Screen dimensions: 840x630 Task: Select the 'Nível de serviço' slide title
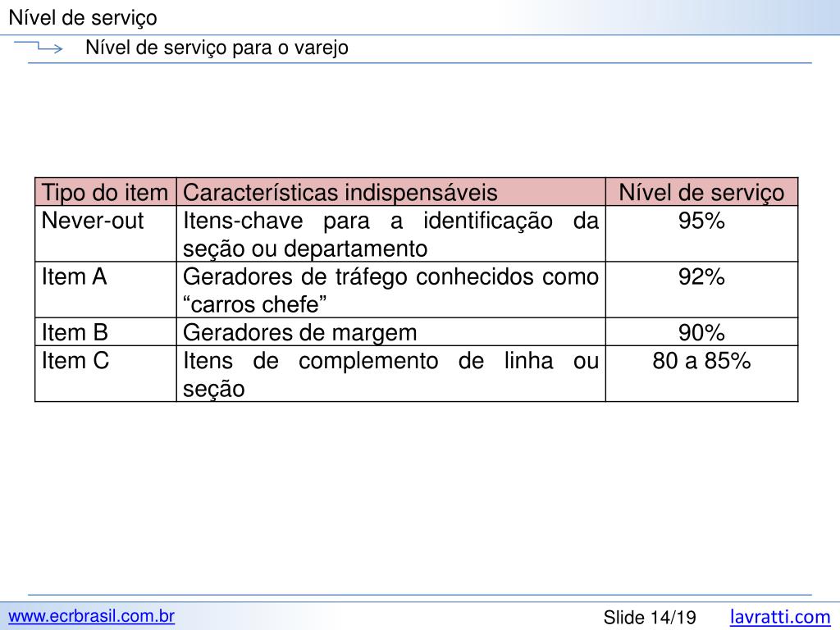83,18
